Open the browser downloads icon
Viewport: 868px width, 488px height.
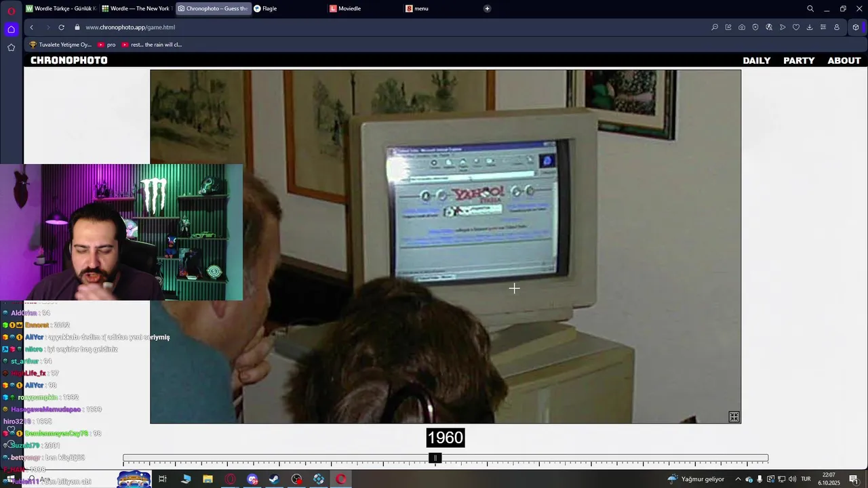[x=810, y=27]
